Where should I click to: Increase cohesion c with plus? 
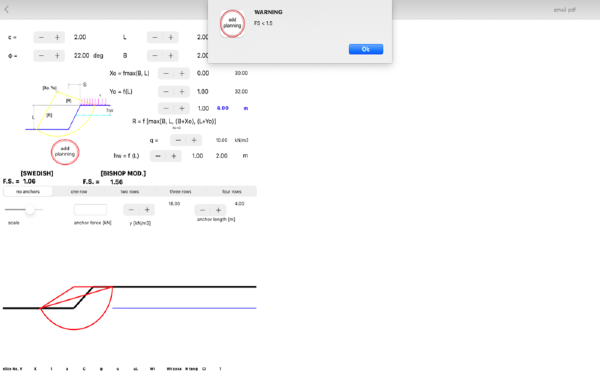click(57, 37)
